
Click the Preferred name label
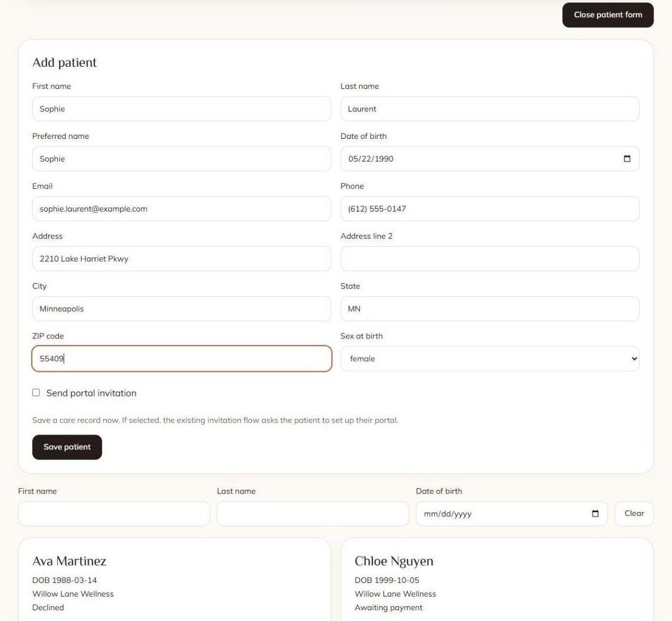point(60,136)
